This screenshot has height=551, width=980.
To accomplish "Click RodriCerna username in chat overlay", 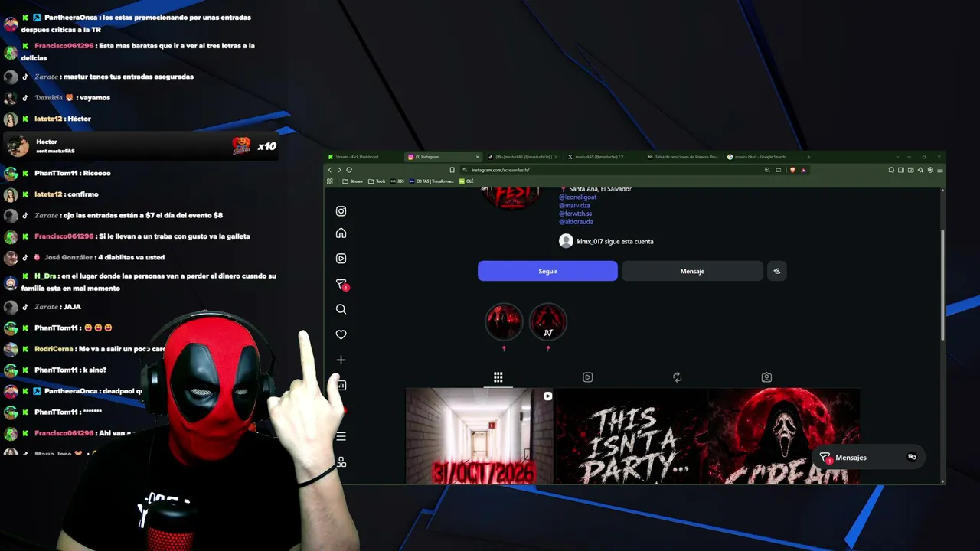I will (x=54, y=349).
